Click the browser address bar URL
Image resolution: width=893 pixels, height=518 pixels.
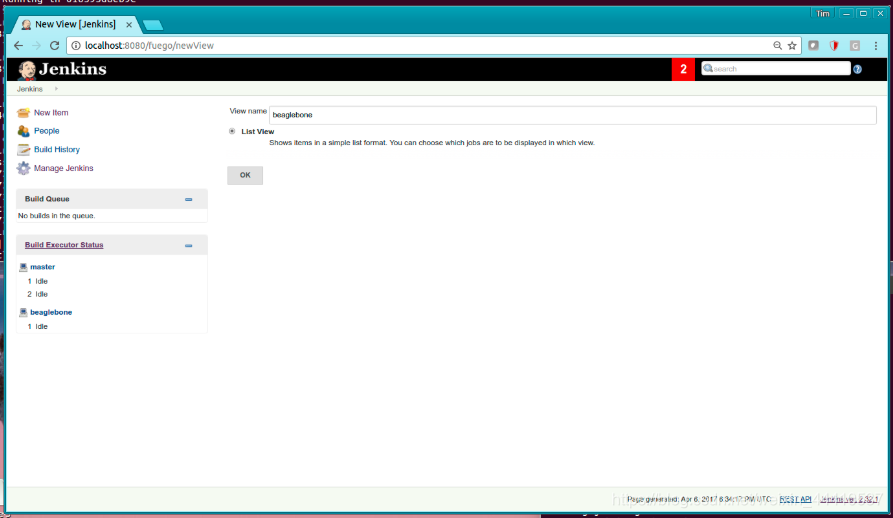tap(149, 46)
